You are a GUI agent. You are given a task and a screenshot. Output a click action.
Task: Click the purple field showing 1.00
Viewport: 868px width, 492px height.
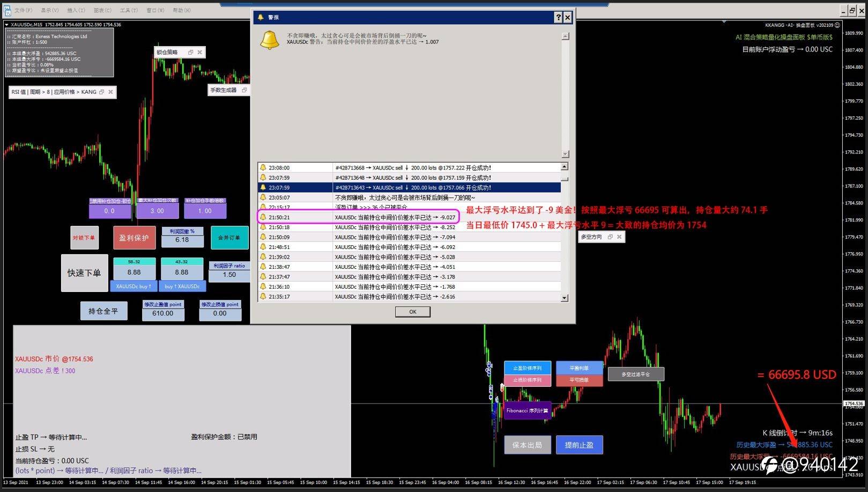(x=205, y=211)
